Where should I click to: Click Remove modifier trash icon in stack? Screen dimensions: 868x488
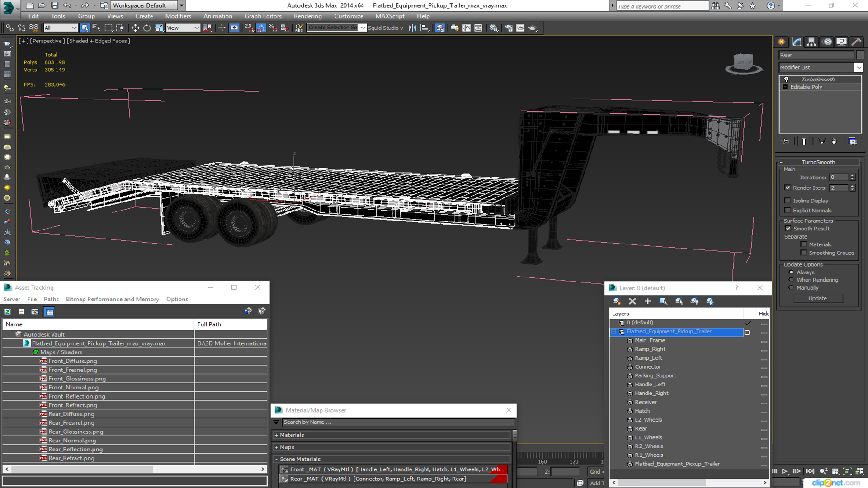[x=834, y=141]
